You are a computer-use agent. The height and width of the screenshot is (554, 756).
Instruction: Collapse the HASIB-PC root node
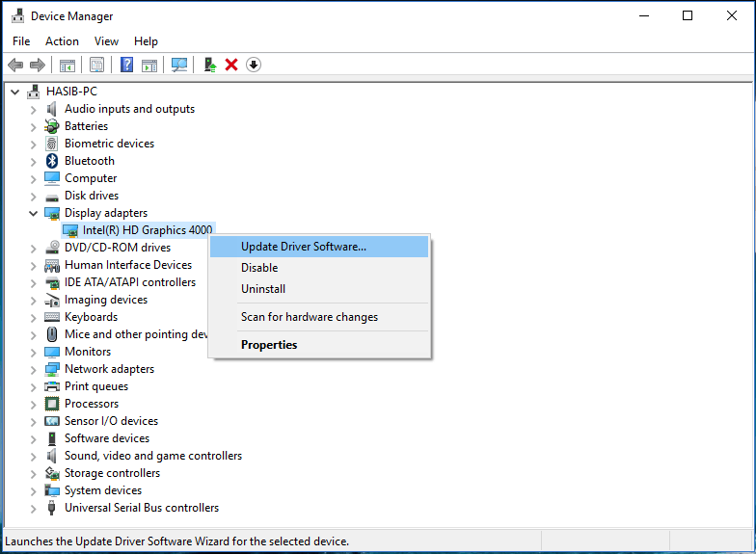point(15,92)
